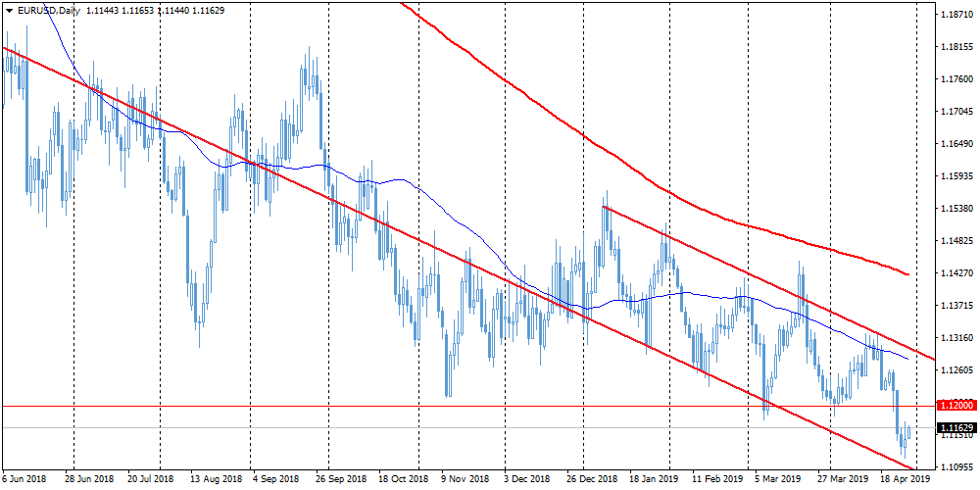Click the 11 Feb 2019 date label

click(716, 479)
